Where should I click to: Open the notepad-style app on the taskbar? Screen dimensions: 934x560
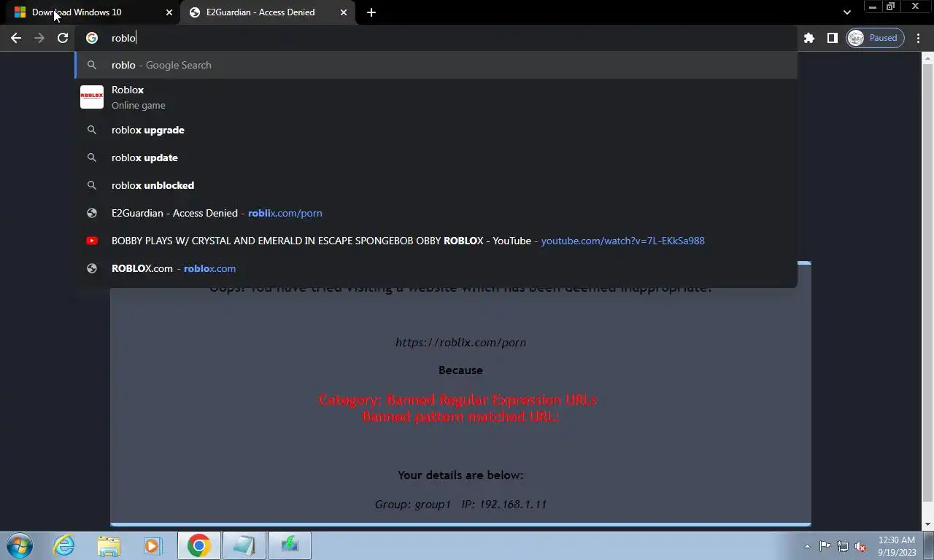[244, 545]
